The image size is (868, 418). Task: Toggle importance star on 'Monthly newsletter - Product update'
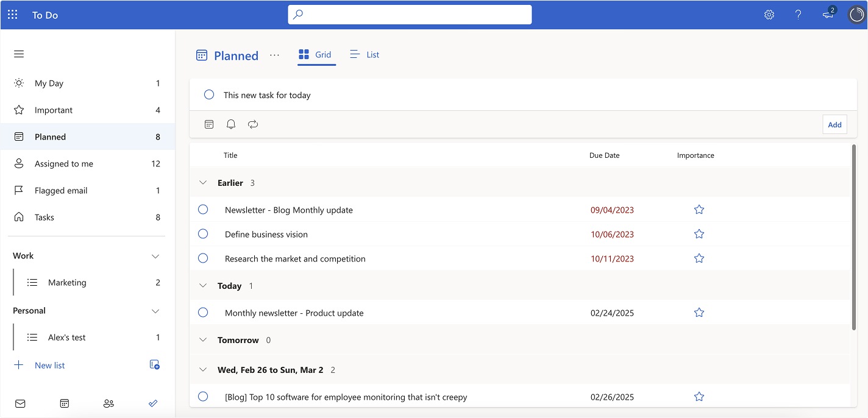699,312
